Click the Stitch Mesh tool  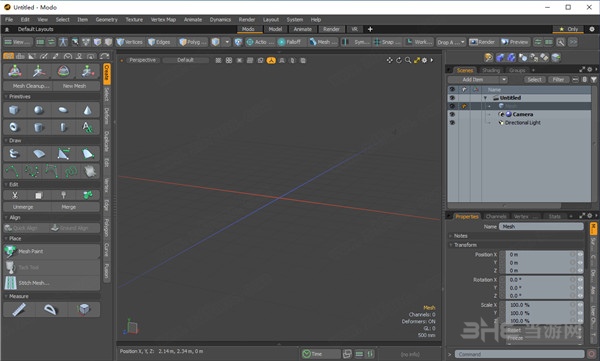coord(52,283)
